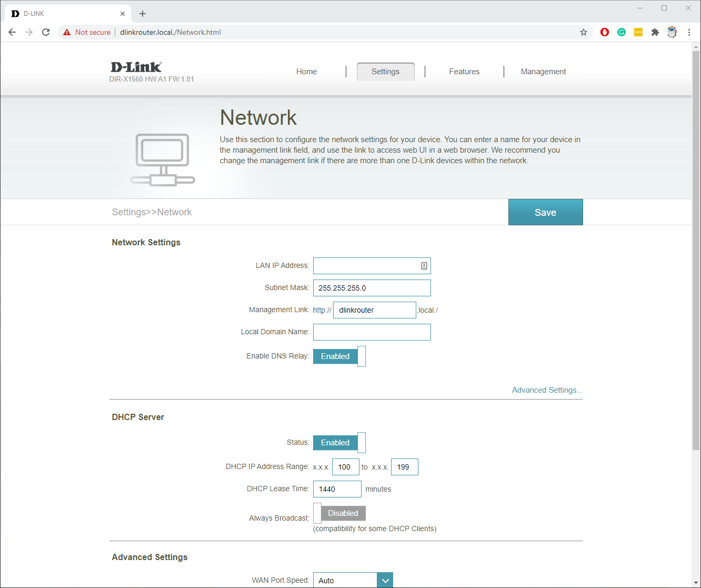Click the browser forward arrow

point(29,32)
